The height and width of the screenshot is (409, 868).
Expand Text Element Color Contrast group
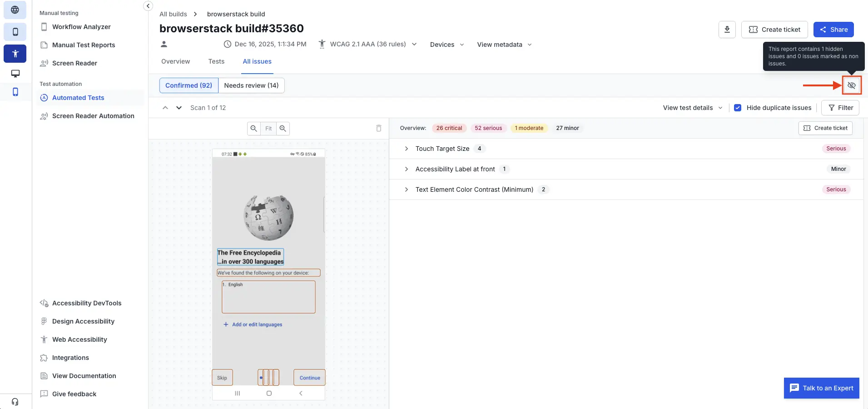click(407, 190)
